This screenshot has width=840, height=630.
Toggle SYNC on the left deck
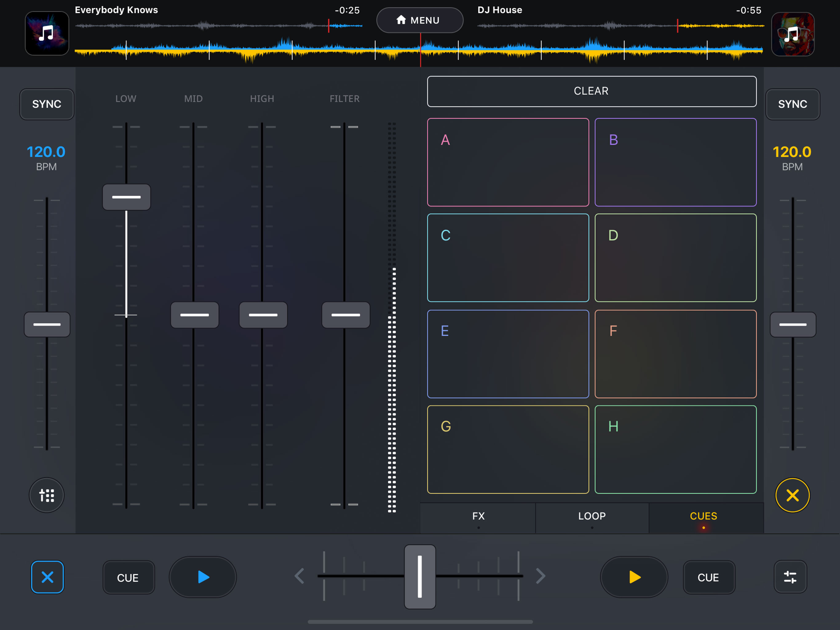pos(47,104)
